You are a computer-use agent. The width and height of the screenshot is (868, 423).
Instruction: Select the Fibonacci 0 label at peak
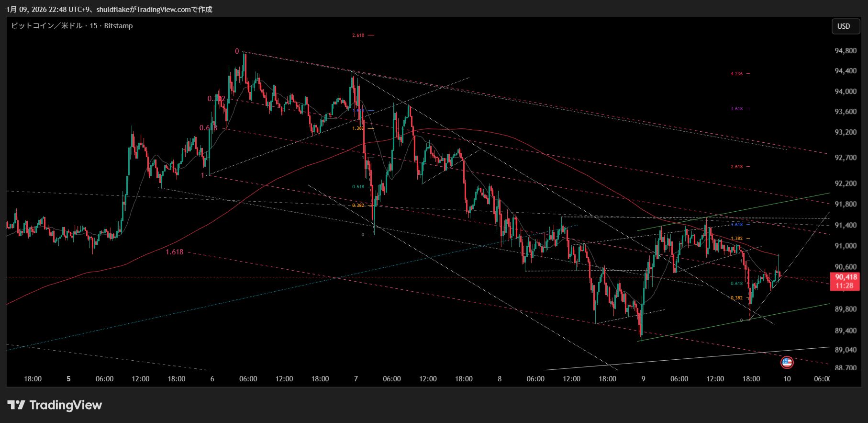[236, 51]
